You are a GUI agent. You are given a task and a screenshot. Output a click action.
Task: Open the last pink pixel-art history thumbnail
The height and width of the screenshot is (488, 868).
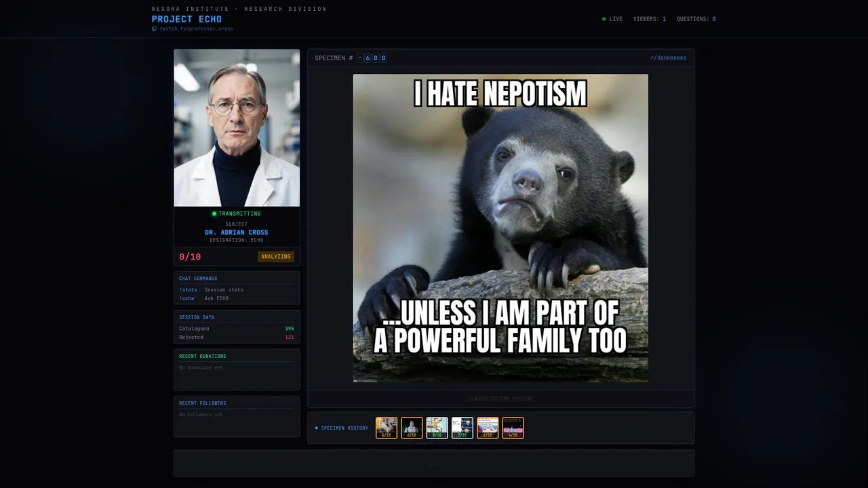tap(513, 428)
